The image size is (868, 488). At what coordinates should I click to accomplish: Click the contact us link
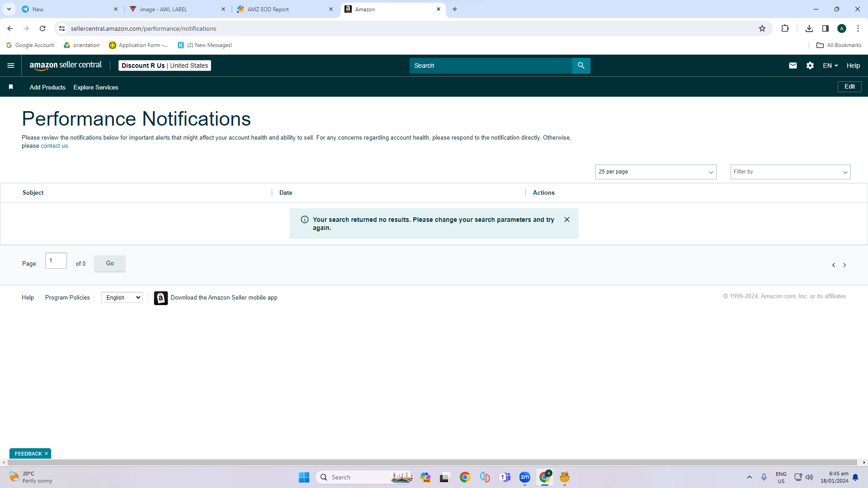tap(55, 146)
